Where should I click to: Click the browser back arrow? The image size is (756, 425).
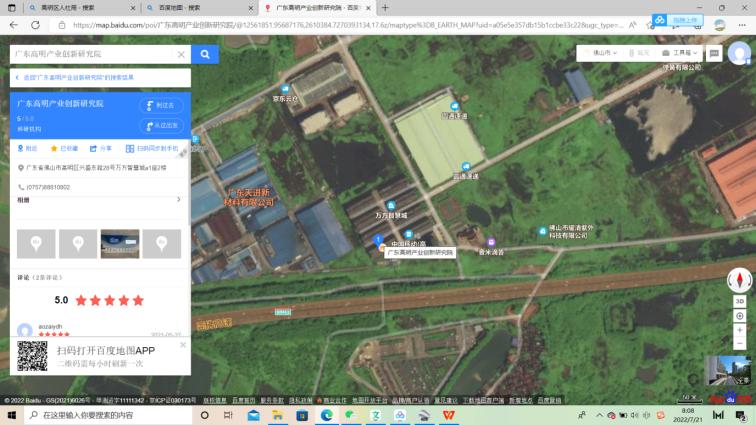coord(14,25)
